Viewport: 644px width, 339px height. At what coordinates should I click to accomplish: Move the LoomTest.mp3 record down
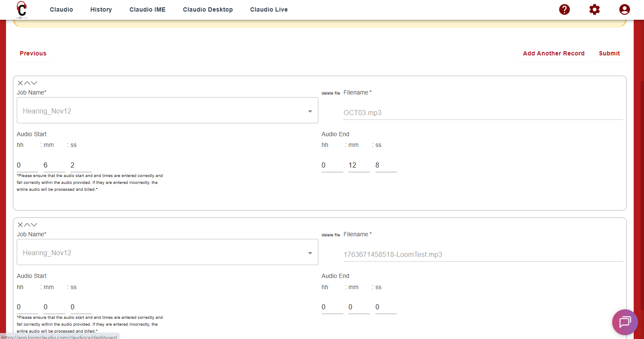34,225
